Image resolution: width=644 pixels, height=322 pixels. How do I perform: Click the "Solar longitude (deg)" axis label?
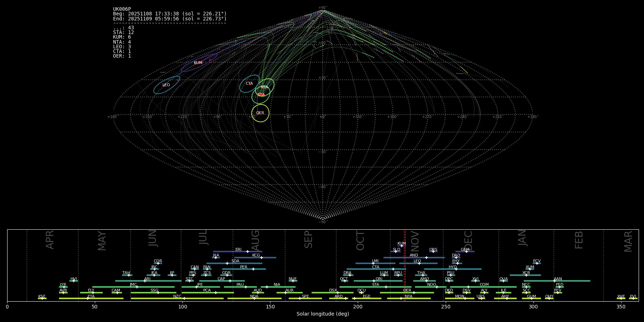[x=322, y=314]
